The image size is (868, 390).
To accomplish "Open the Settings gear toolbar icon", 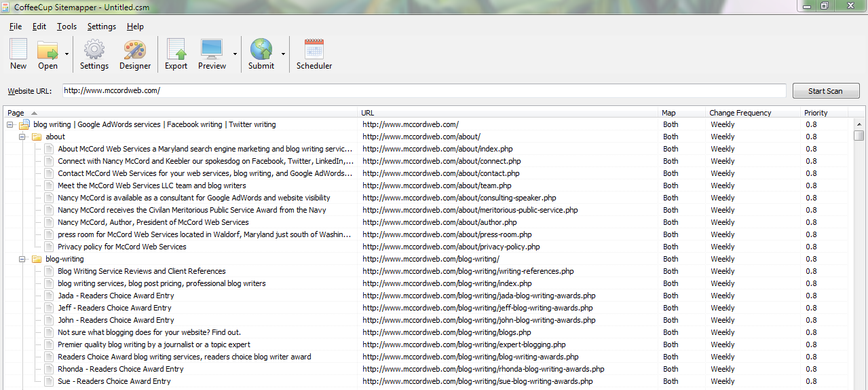I will [94, 49].
